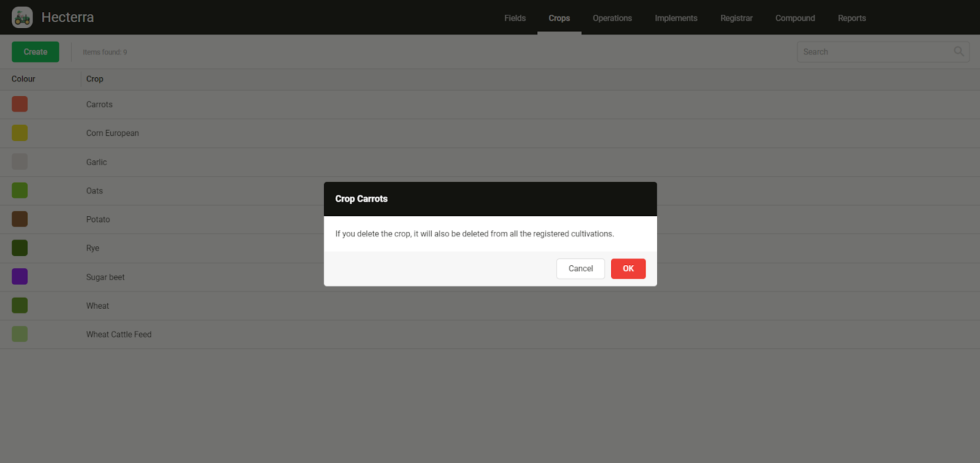Viewport: 980px width, 463px height.
Task: Click the grey Garlic colour swatch
Action: click(x=20, y=162)
